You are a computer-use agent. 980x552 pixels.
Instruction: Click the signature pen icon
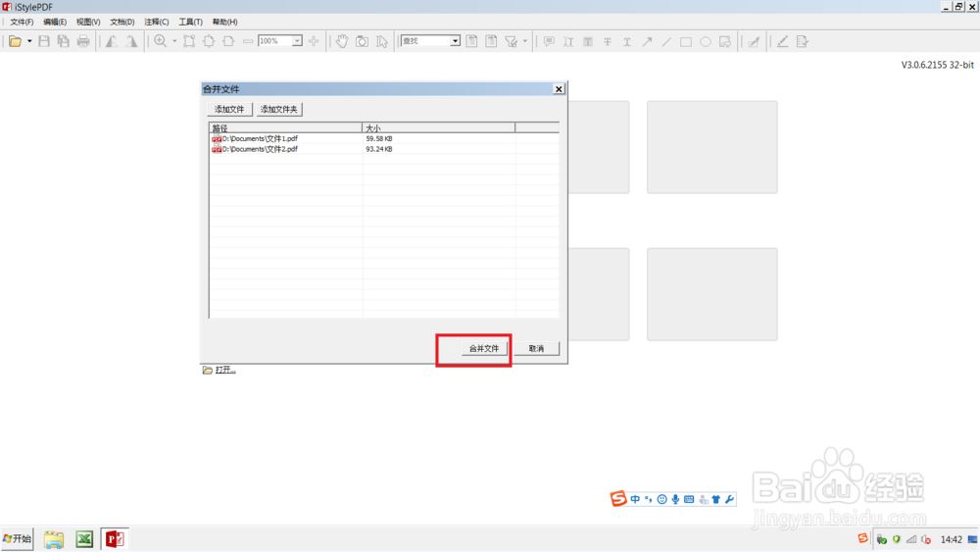(x=755, y=41)
